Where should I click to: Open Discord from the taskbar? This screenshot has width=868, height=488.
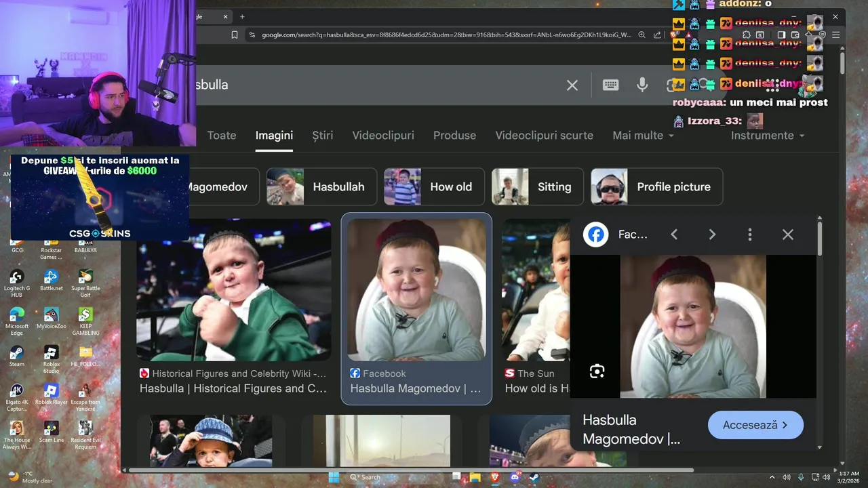tap(514, 477)
